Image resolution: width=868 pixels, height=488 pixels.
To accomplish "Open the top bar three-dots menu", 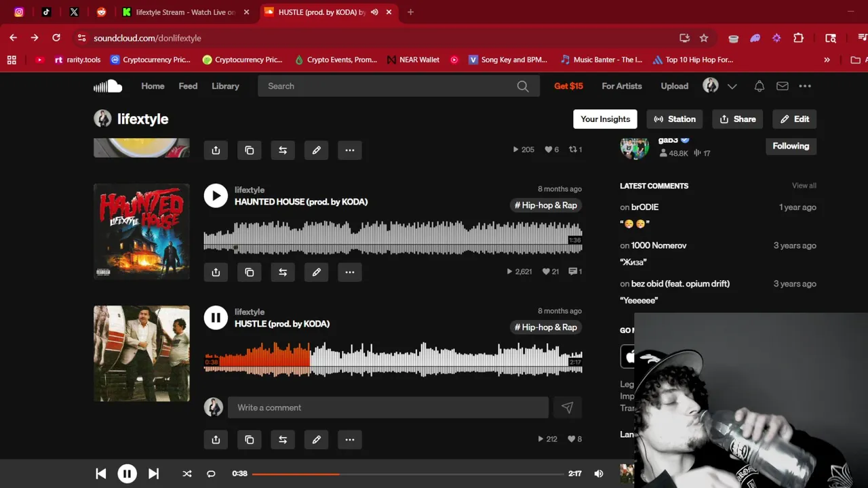I will tap(805, 86).
